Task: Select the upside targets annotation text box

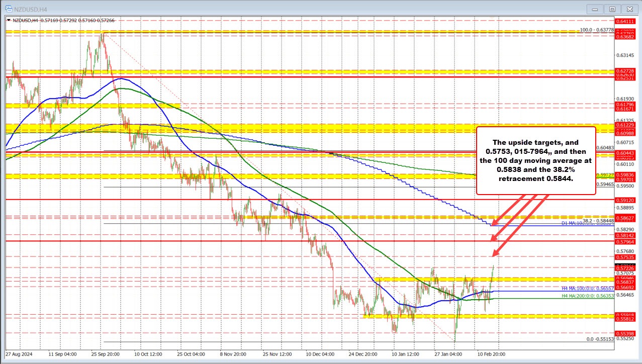Action: click(x=535, y=160)
